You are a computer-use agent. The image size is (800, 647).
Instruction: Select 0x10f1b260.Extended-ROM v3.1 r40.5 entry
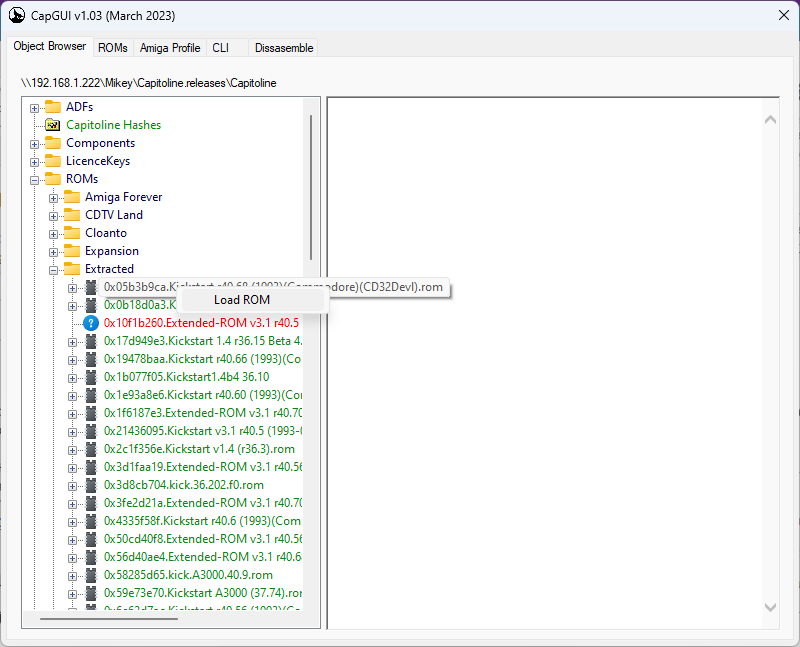pos(201,323)
